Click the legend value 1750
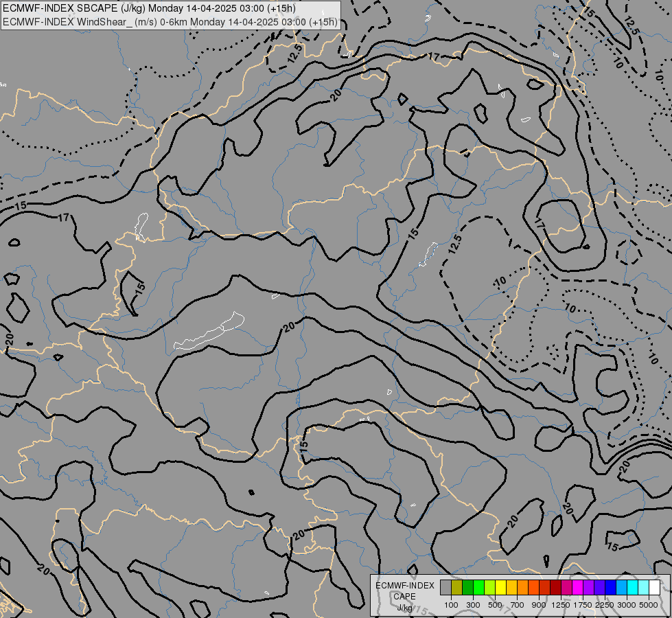This screenshot has width=672, height=618. [583, 605]
